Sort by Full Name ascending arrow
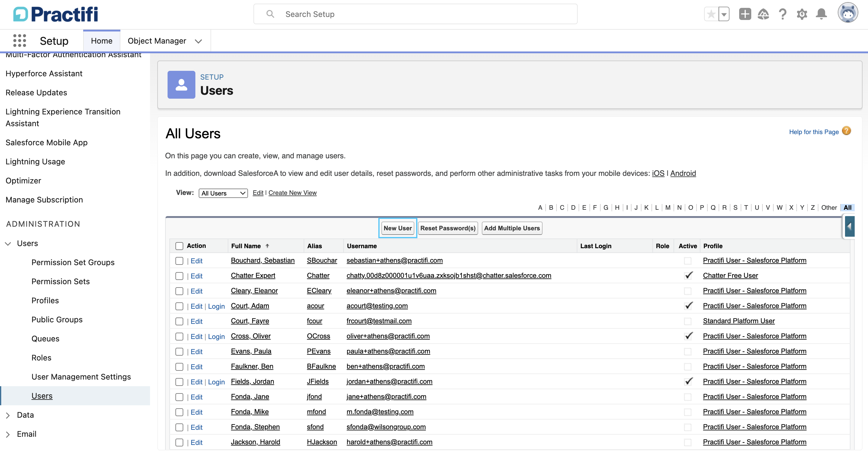This screenshot has height=454, width=868. pyautogui.click(x=267, y=246)
